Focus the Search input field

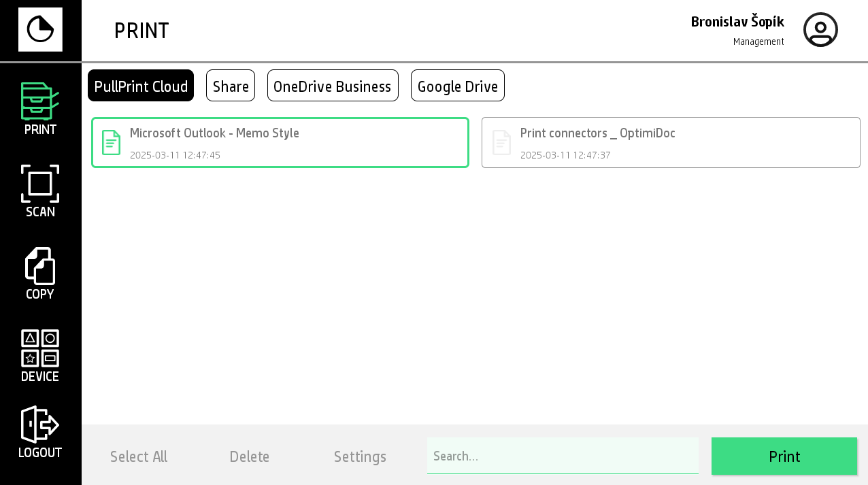click(x=563, y=456)
